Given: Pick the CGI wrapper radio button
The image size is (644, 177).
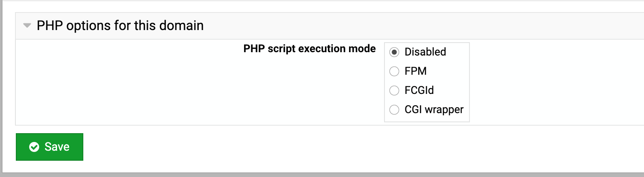Looking at the screenshot, I should (394, 110).
